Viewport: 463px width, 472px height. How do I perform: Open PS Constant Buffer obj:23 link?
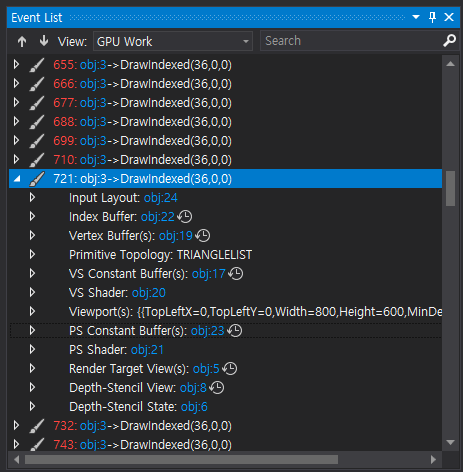[207, 331]
